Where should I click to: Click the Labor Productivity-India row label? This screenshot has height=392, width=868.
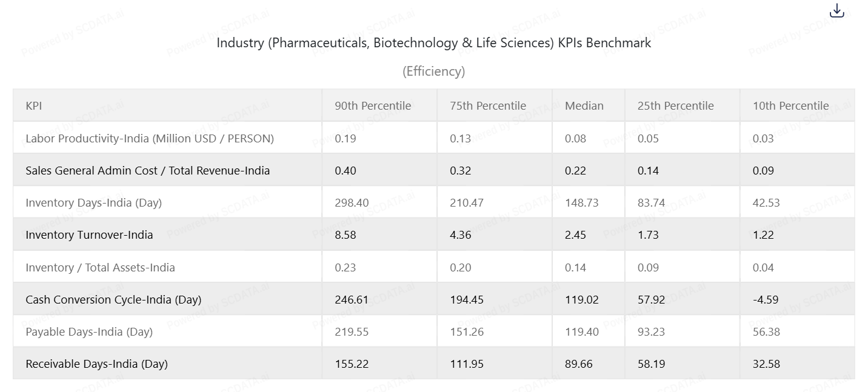click(150, 139)
